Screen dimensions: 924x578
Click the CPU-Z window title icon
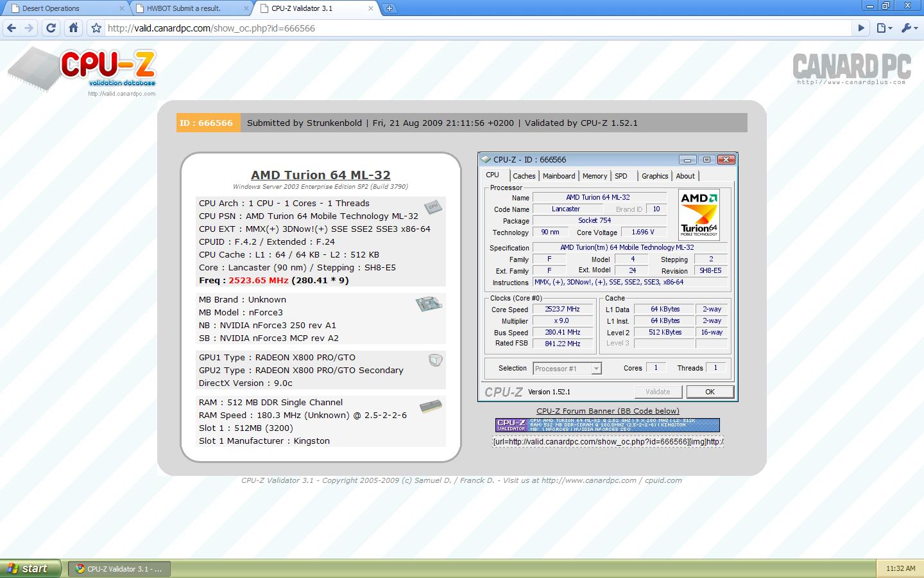coord(486,159)
